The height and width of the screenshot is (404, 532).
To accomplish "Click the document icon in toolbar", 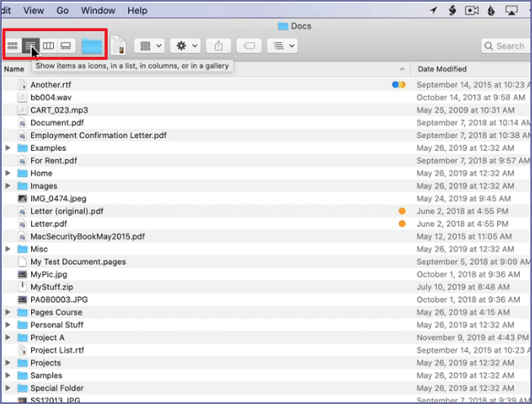I will (118, 46).
